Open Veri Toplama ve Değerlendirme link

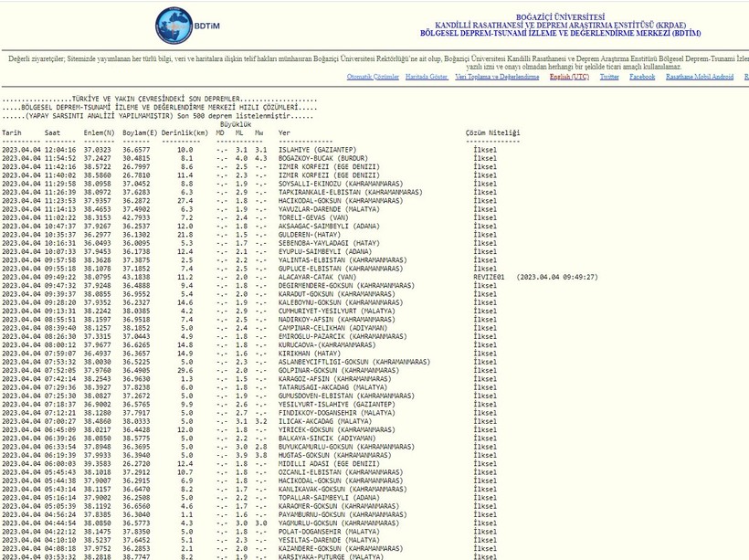497,77
